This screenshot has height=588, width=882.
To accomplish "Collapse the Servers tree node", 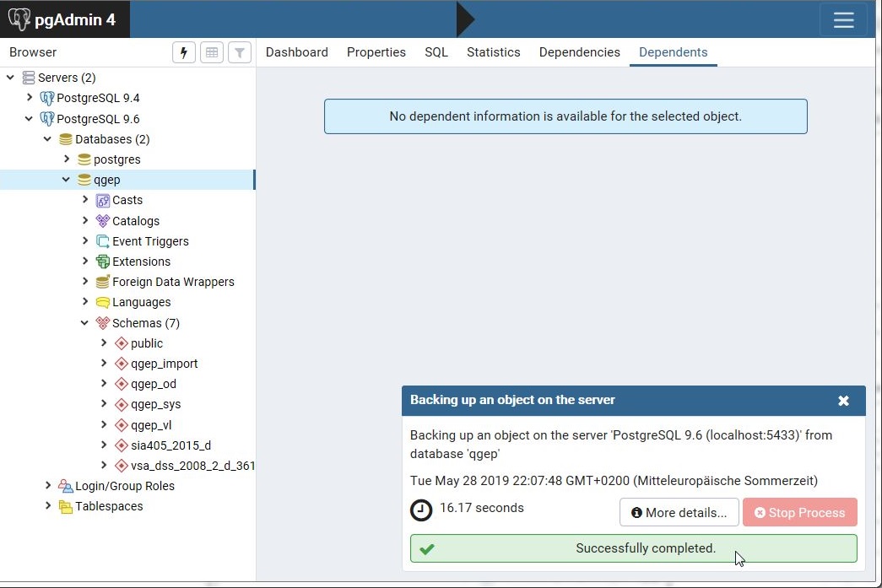I will [x=11, y=77].
